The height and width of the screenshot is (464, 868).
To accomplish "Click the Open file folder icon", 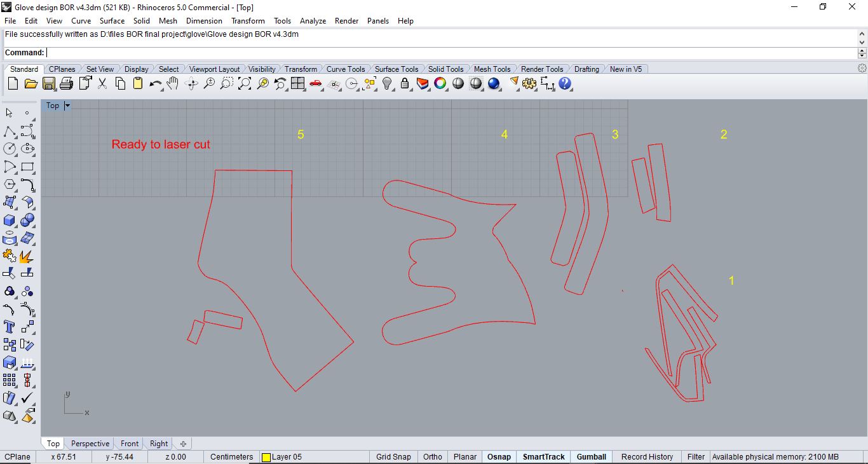I will (x=31, y=83).
